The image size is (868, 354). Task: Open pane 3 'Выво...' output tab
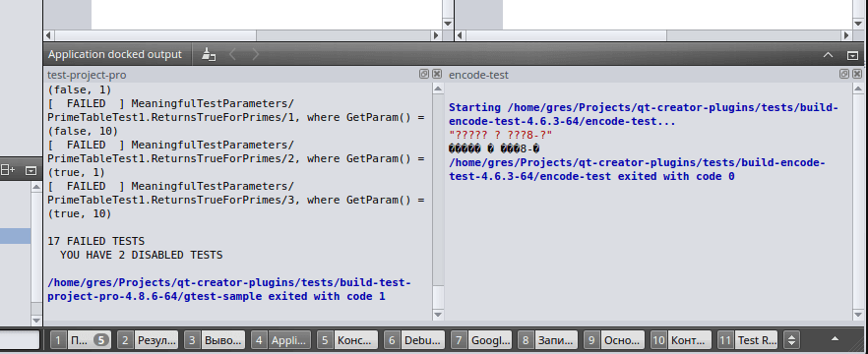coord(215,339)
